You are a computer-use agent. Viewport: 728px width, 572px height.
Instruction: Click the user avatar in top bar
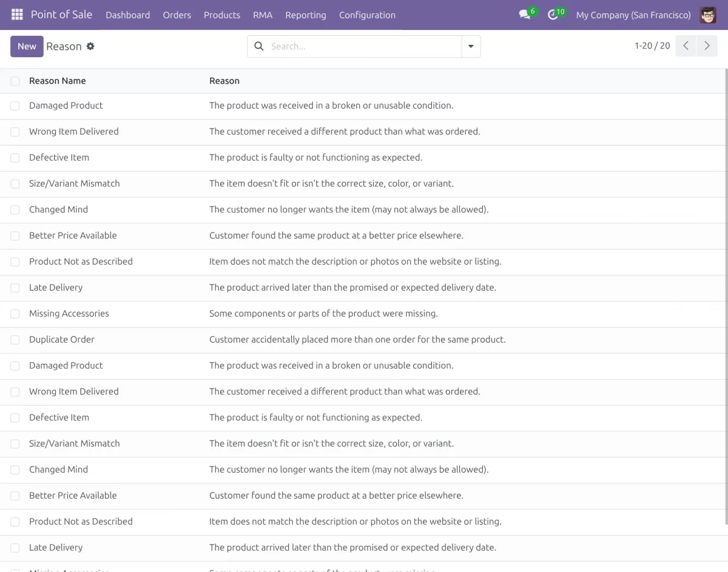pyautogui.click(x=707, y=15)
